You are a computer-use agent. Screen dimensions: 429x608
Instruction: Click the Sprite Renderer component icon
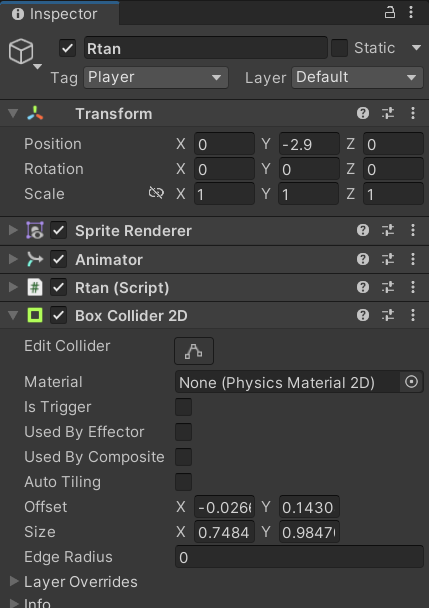[x=35, y=230]
